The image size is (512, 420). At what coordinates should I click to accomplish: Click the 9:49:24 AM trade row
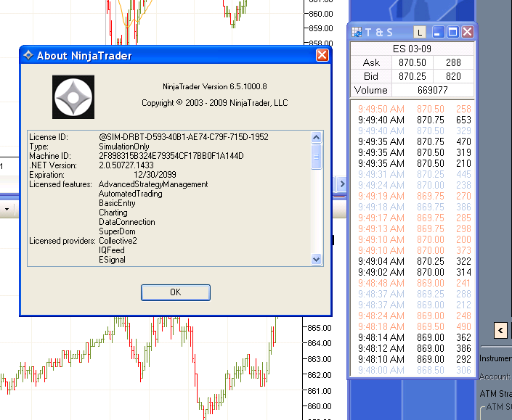[x=413, y=185]
